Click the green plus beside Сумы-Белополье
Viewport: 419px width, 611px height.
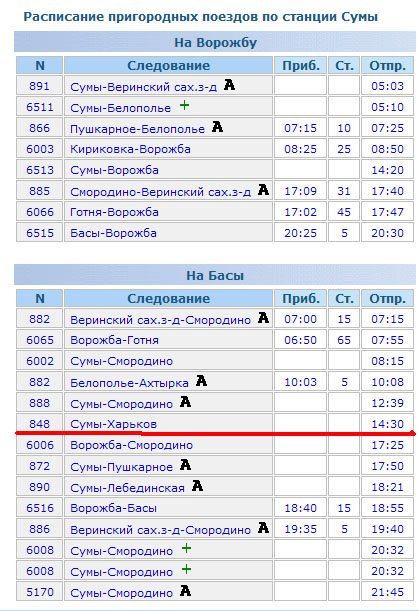tap(184, 106)
